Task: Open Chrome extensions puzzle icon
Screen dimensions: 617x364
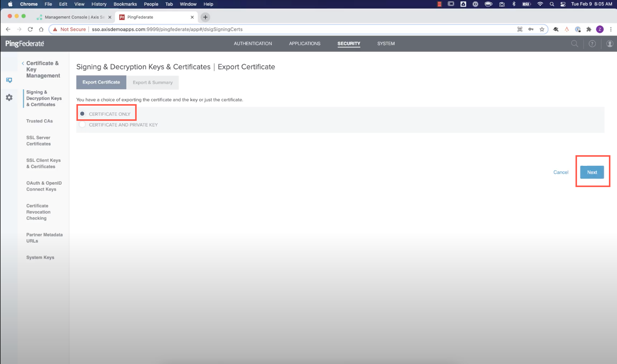Action: click(589, 29)
